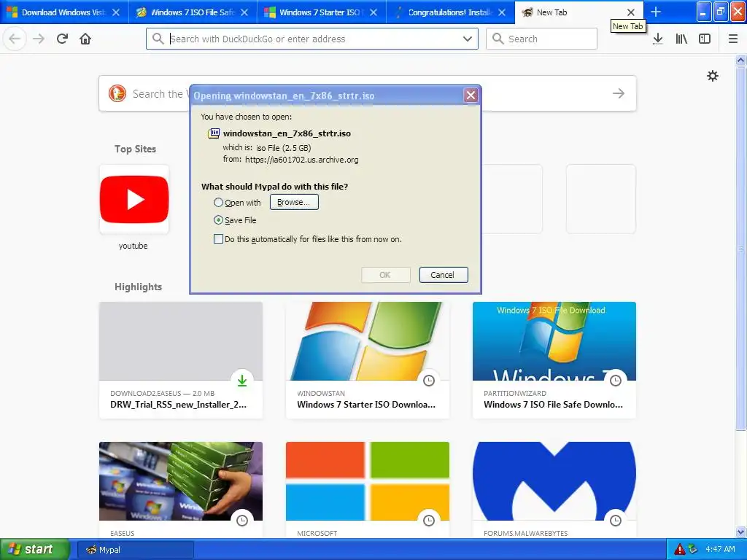
Task: Close the Windows 7 ISO File Safe tab
Action: coord(244,12)
